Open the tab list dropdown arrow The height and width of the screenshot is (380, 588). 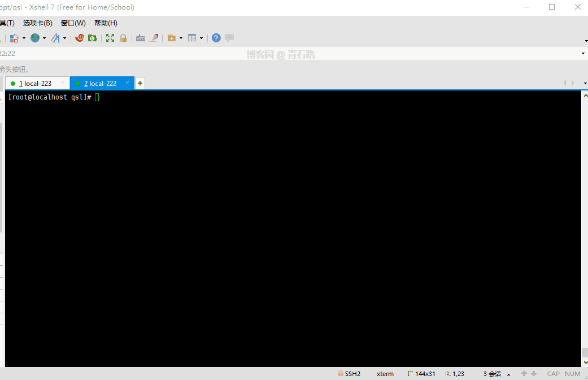tap(585, 83)
